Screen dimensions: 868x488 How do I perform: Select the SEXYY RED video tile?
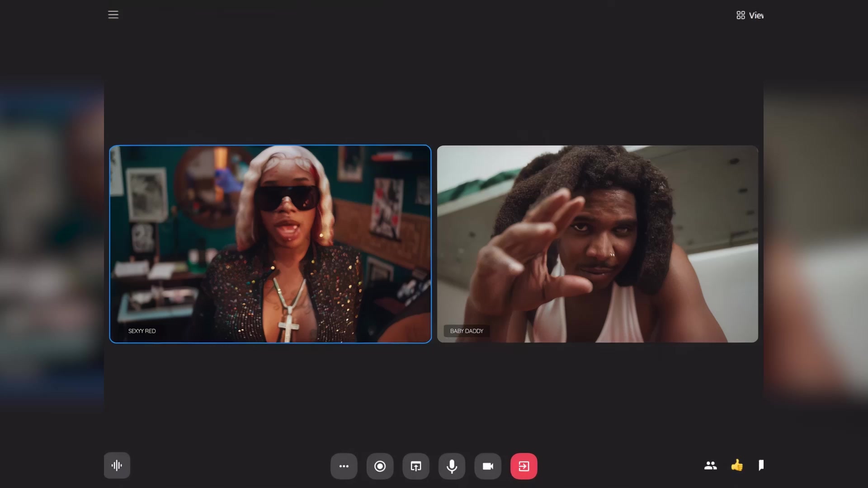click(270, 244)
